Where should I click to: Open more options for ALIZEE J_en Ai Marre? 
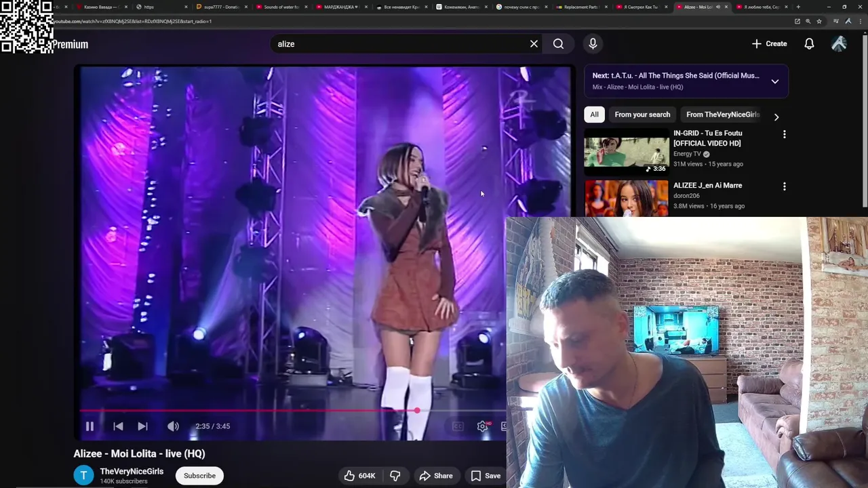(x=785, y=186)
